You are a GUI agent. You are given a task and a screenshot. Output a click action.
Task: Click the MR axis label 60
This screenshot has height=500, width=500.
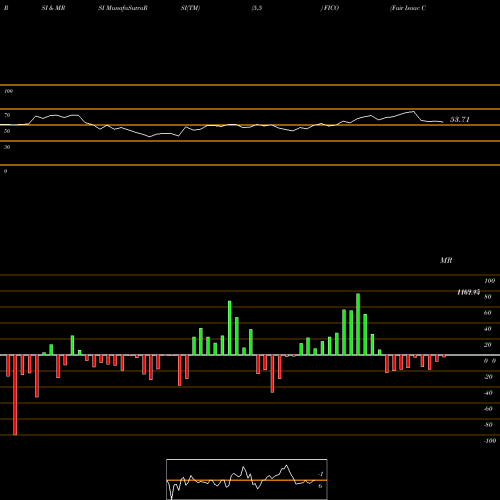coord(487,313)
